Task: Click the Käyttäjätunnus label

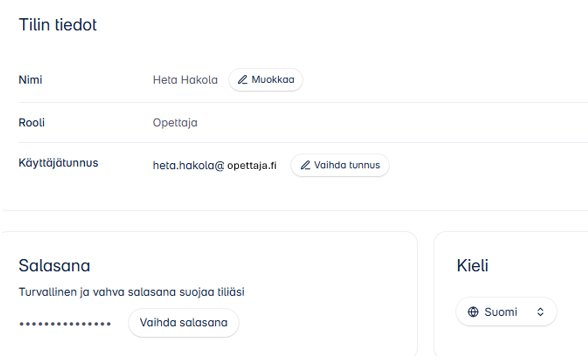Action: pos(58,163)
